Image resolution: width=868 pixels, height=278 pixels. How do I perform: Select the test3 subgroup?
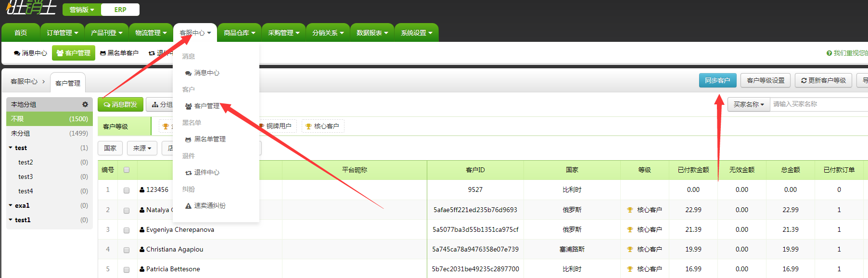pos(49,177)
